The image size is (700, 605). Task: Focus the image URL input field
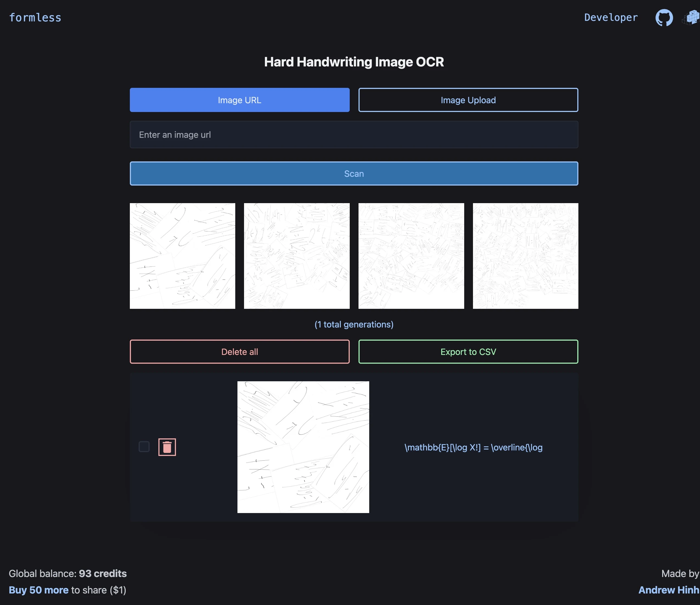(x=354, y=135)
